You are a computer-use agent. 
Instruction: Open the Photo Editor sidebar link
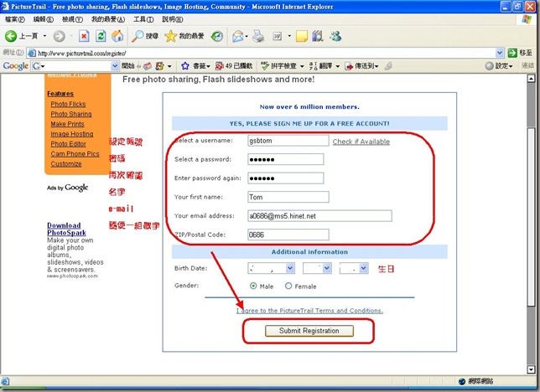pyautogui.click(x=69, y=144)
